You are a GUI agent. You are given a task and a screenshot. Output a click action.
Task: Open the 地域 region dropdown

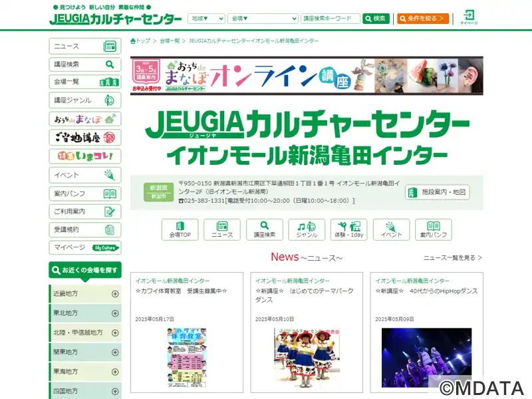coord(206,19)
